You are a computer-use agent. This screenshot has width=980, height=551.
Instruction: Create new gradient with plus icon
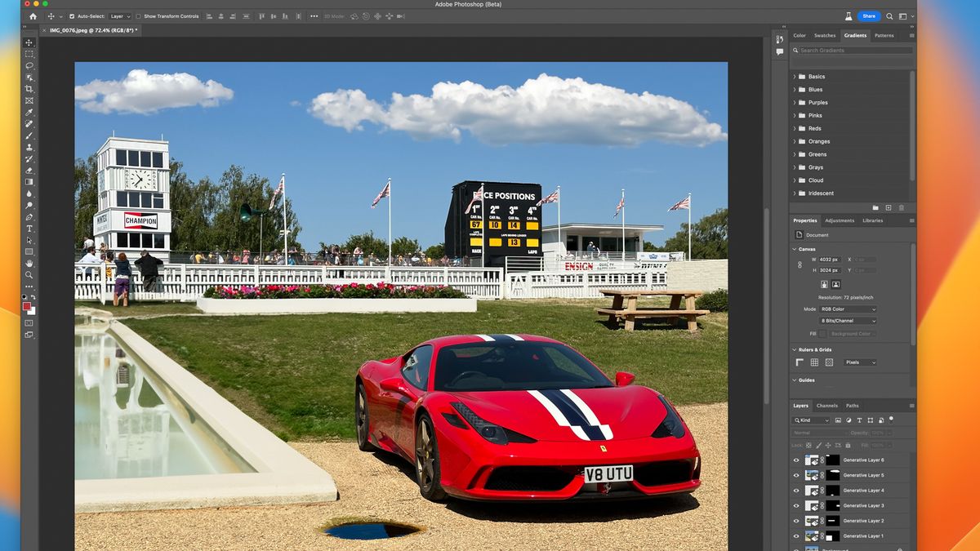889,207
